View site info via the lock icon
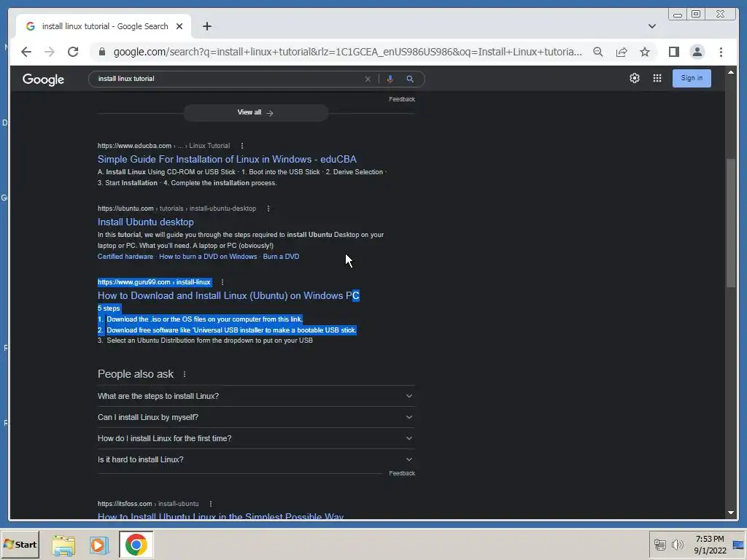This screenshot has width=747, height=560. (102, 52)
